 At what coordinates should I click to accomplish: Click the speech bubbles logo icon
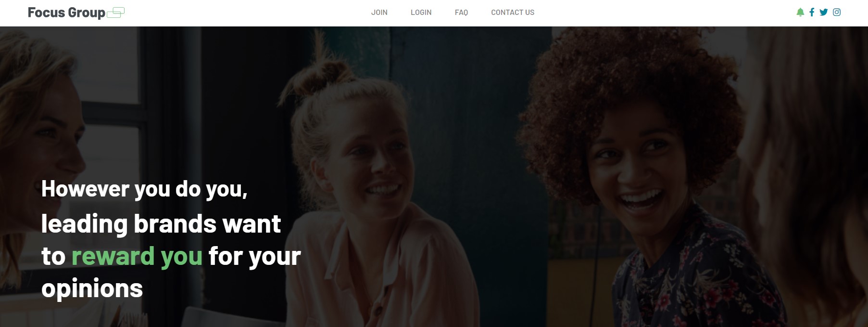coord(115,13)
